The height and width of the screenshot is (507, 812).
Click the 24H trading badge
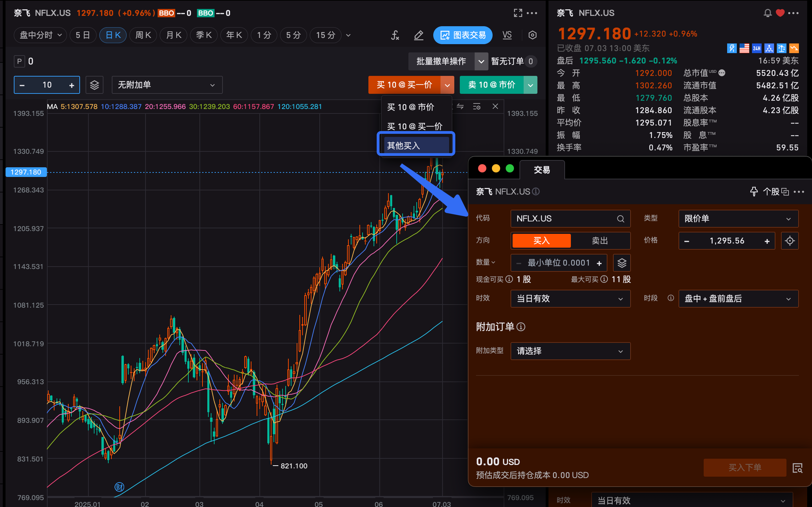coord(756,48)
